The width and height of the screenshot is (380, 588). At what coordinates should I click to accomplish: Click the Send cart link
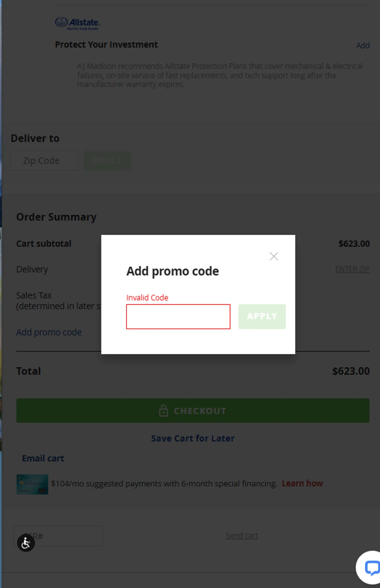point(242,535)
